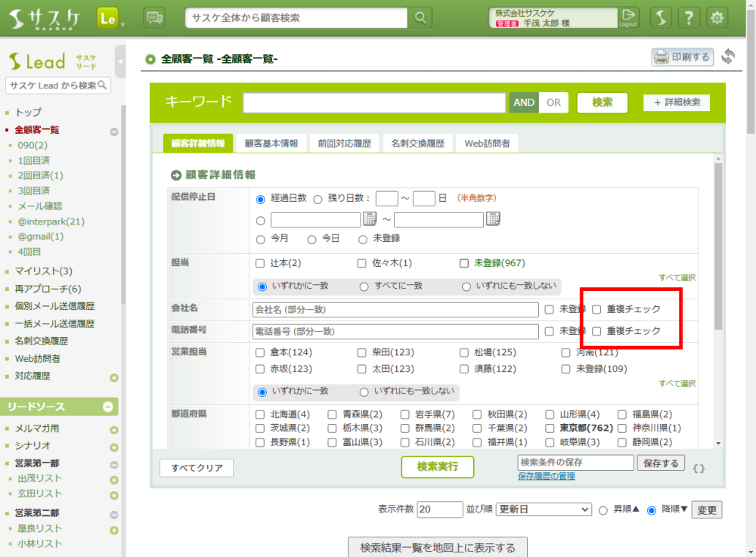Image resolution: width=756 pixels, height=557 pixels.
Task: Switch to the Web訪問者 tab
Action: [486, 143]
